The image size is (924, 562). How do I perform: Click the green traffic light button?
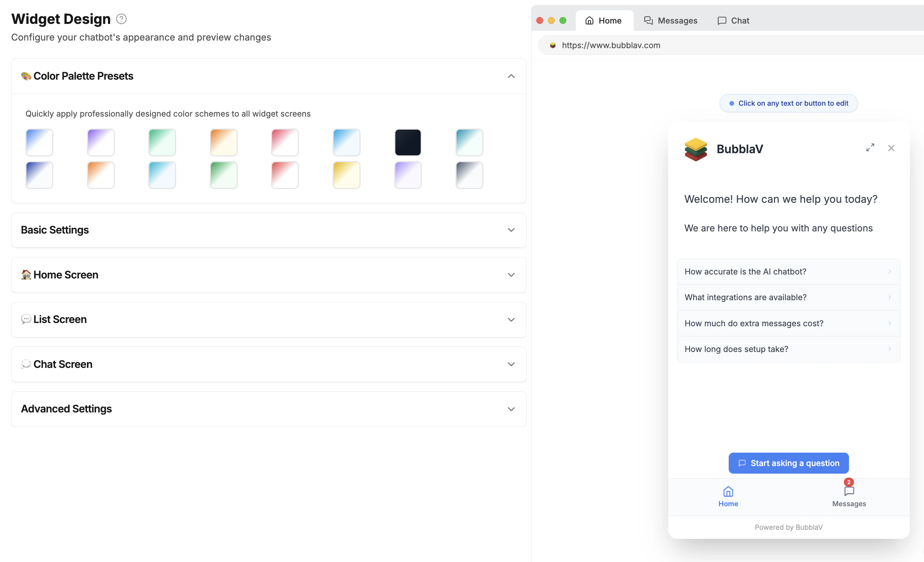point(563,20)
